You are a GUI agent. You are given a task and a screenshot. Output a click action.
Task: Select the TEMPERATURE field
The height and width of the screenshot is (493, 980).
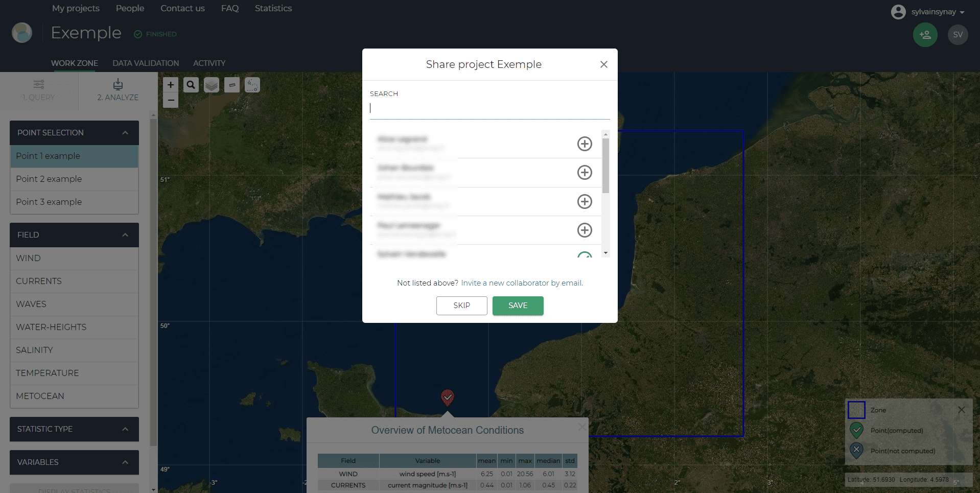[x=75, y=373]
